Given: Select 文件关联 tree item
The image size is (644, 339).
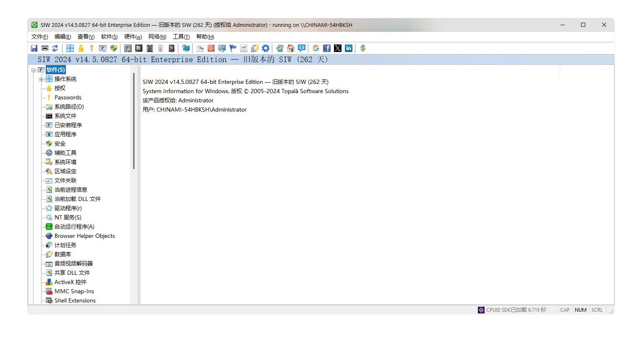Looking at the screenshot, I should point(65,180).
